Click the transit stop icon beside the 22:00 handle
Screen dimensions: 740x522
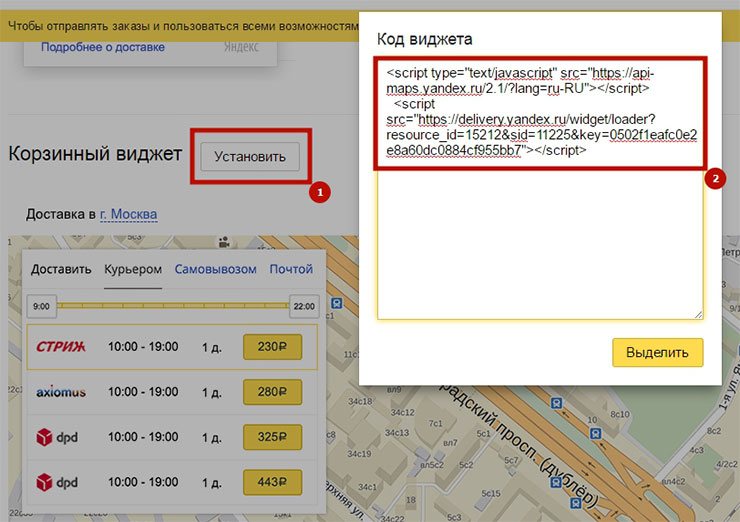337,303
